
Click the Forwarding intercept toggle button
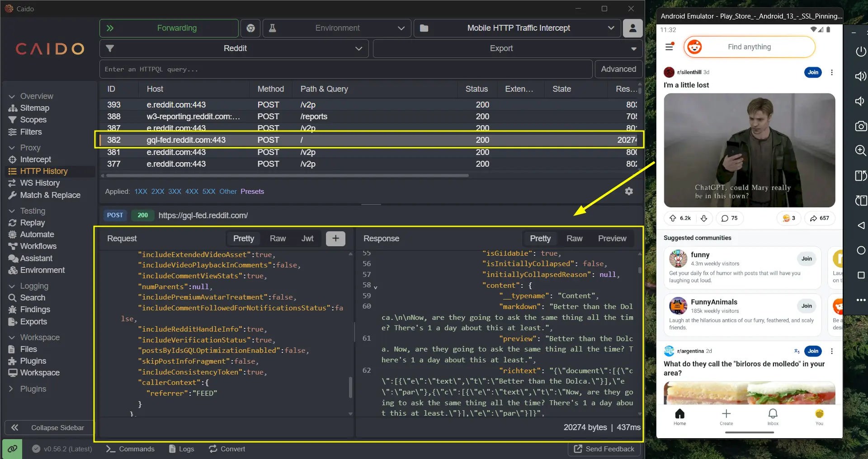pyautogui.click(x=169, y=28)
